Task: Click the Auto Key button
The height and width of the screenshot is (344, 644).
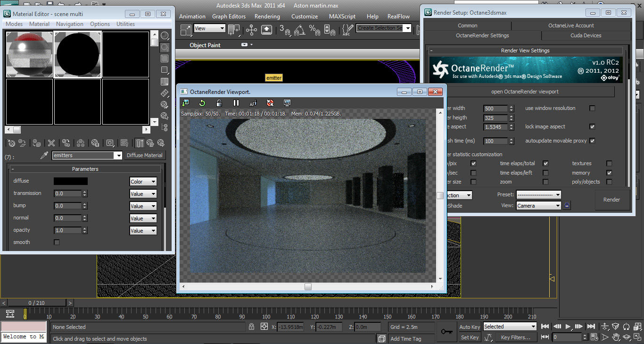Action: coord(470,327)
